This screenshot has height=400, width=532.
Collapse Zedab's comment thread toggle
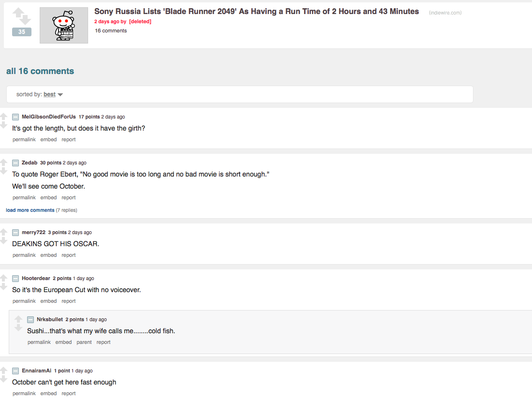[15, 163]
